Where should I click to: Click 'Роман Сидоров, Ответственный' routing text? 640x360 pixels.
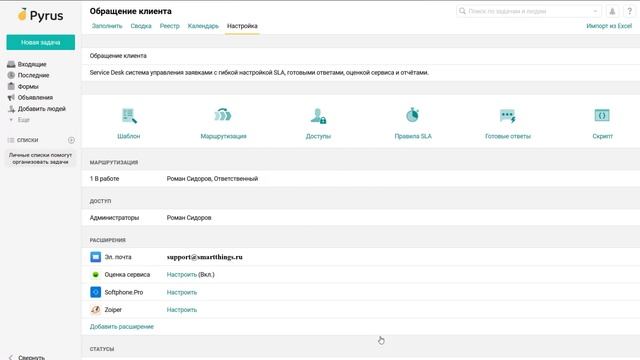tap(212, 179)
